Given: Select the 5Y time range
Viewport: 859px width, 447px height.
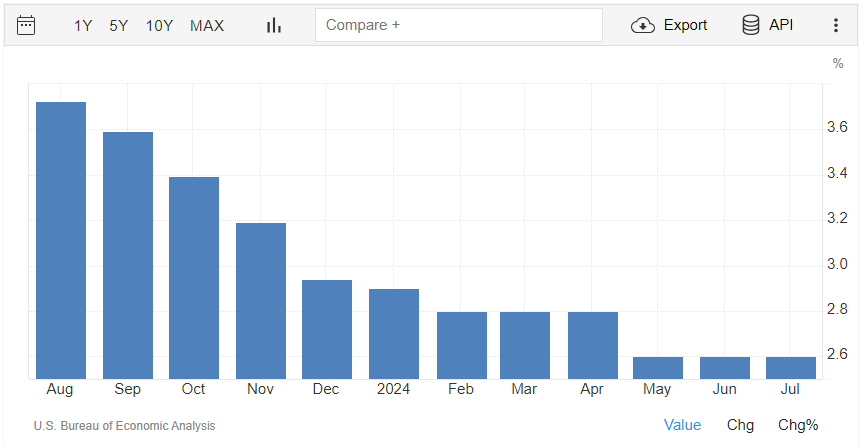Looking at the screenshot, I should (118, 26).
